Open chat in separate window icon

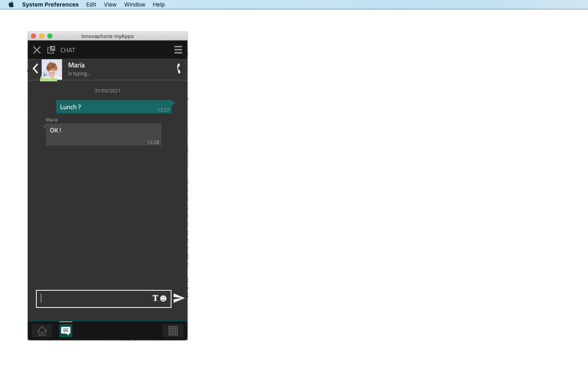[51, 49]
